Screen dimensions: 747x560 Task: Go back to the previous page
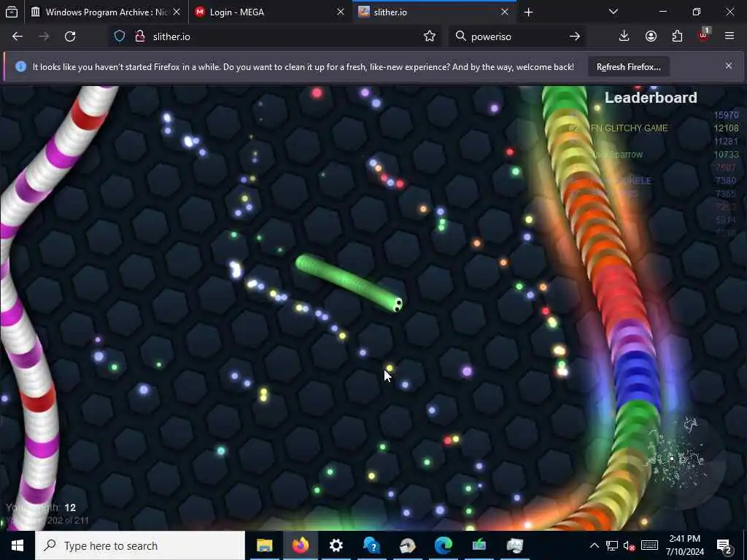[x=18, y=36]
